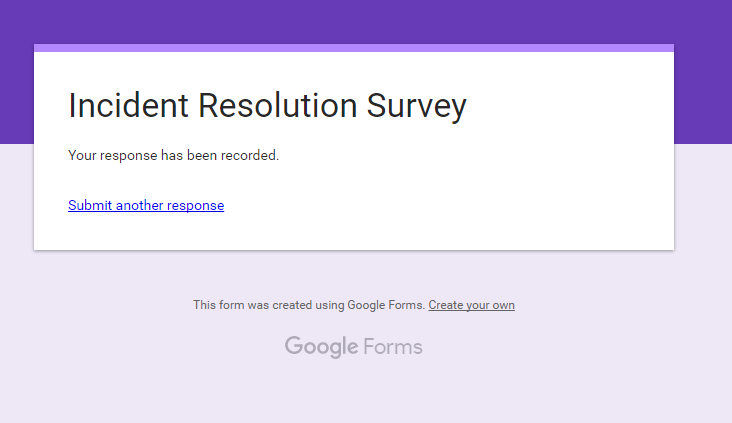Viewport: 732px width, 423px height.
Task: Click the word response in Submit link
Action: (196, 206)
